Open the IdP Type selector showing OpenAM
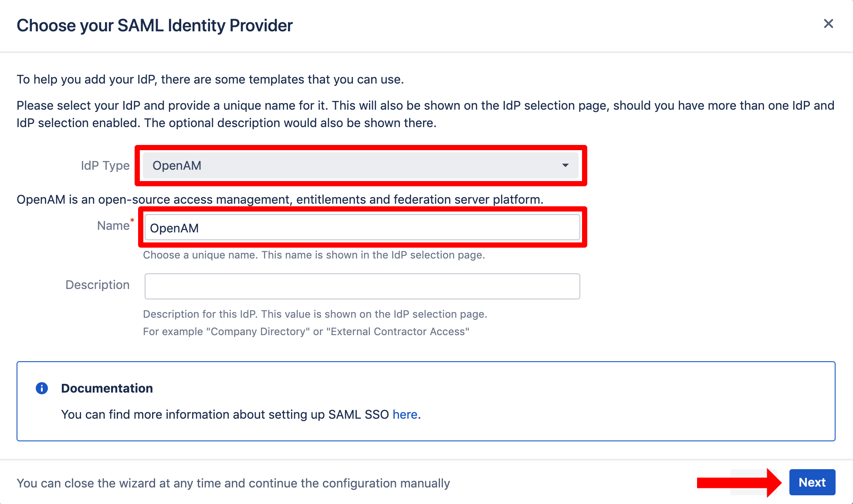853x504 pixels. 361,165
